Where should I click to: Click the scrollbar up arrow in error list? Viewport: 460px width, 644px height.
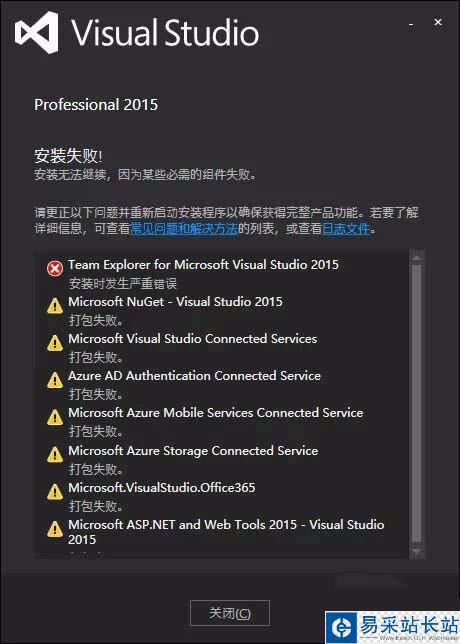416,258
